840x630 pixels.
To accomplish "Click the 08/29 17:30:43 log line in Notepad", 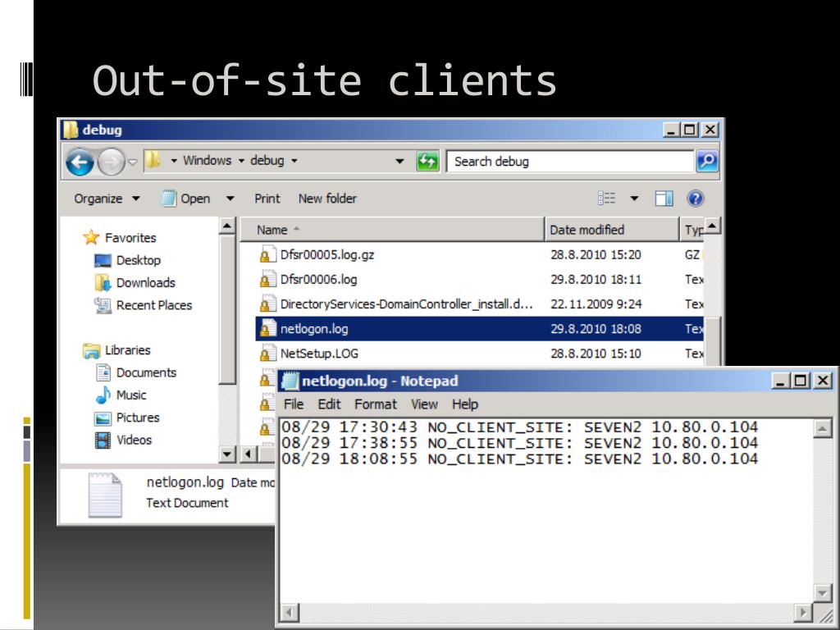I will pyautogui.click(x=519, y=427).
